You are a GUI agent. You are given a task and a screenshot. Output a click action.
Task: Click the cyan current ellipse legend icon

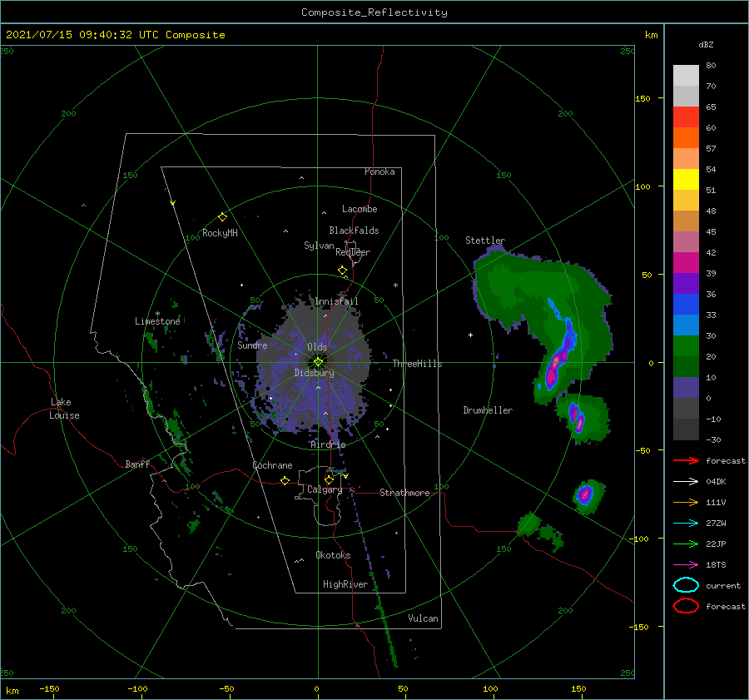(x=686, y=585)
